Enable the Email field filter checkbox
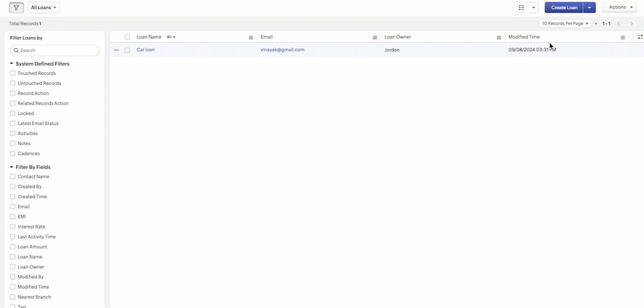The width and height of the screenshot is (644, 308). 13,207
